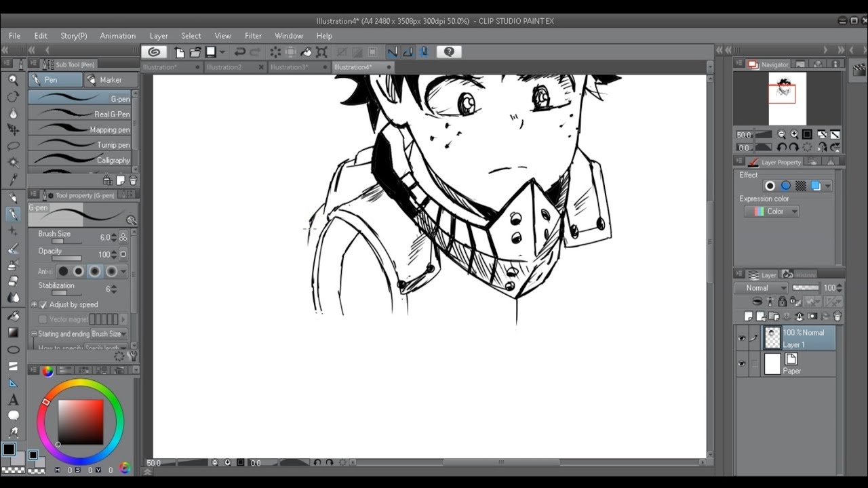Toggle Tone effect in Layer Property
Image resolution: width=868 pixels, height=488 pixels.
click(800, 186)
